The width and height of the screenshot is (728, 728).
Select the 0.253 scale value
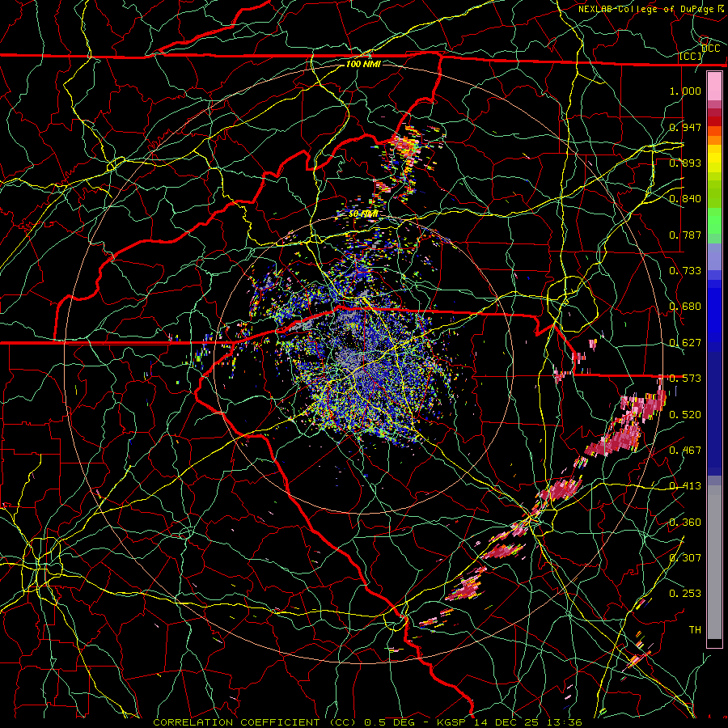pyautogui.click(x=685, y=594)
